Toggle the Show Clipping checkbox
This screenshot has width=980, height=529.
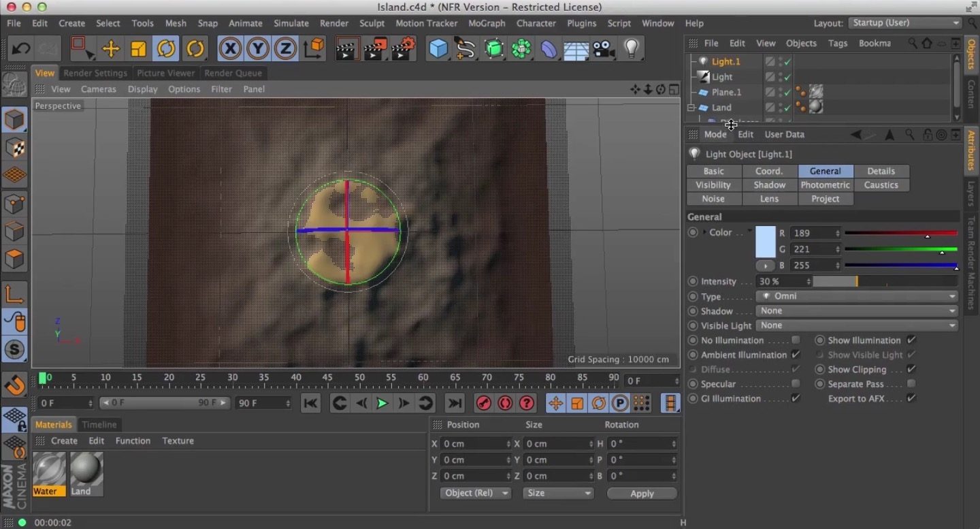click(911, 370)
